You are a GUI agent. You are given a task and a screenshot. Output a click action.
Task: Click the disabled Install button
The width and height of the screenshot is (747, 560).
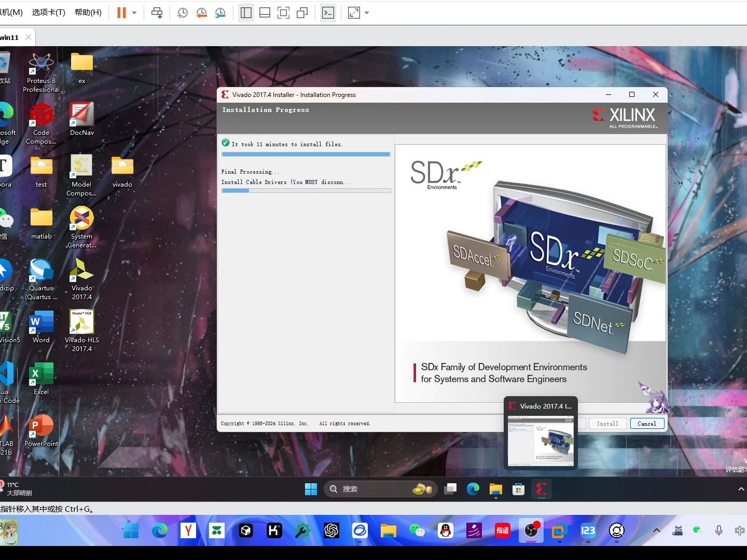[607, 424]
